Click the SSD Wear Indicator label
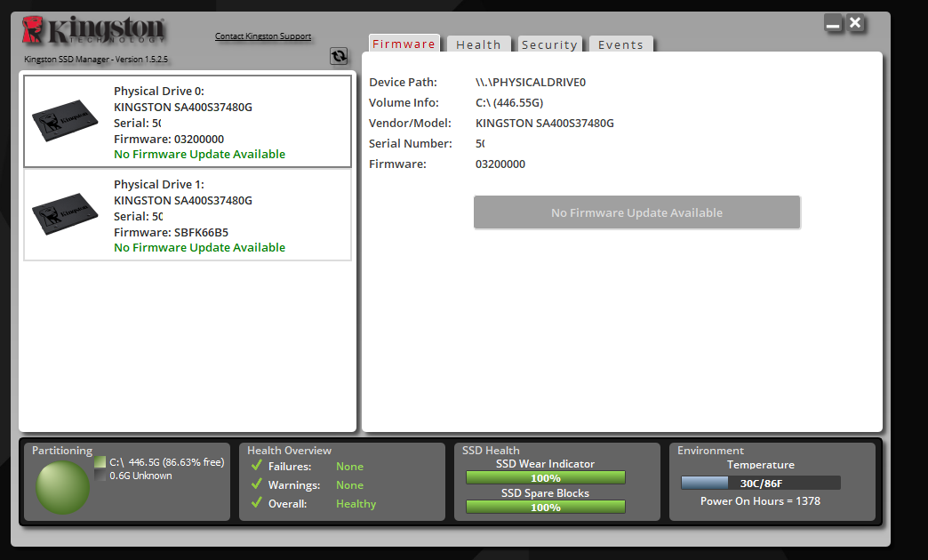 [x=545, y=464]
